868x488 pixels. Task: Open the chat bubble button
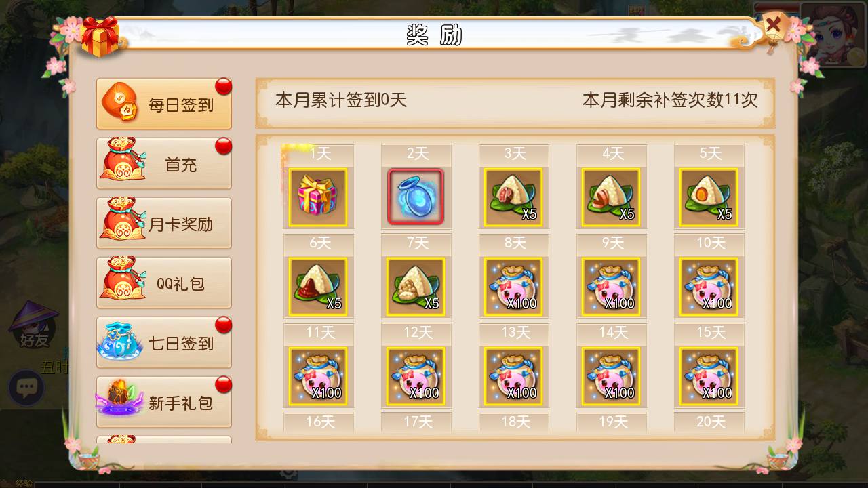pos(26,388)
